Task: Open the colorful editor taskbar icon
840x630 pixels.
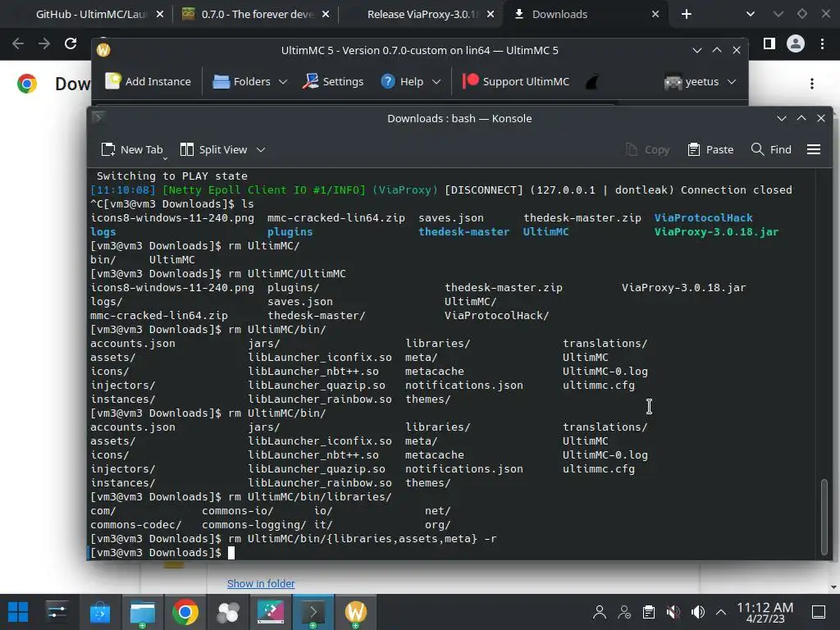Action: coord(271,612)
